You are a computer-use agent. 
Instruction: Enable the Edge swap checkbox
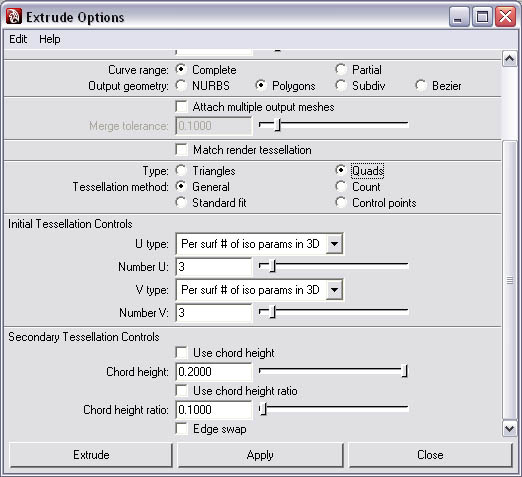182,429
